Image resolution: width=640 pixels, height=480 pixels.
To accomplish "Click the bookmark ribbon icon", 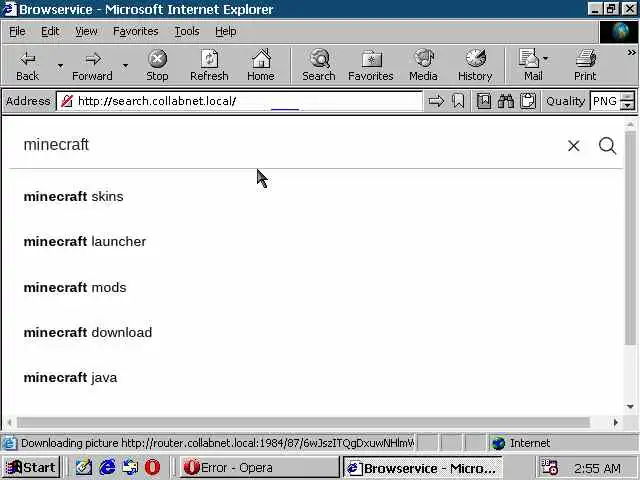I will (x=458, y=101).
